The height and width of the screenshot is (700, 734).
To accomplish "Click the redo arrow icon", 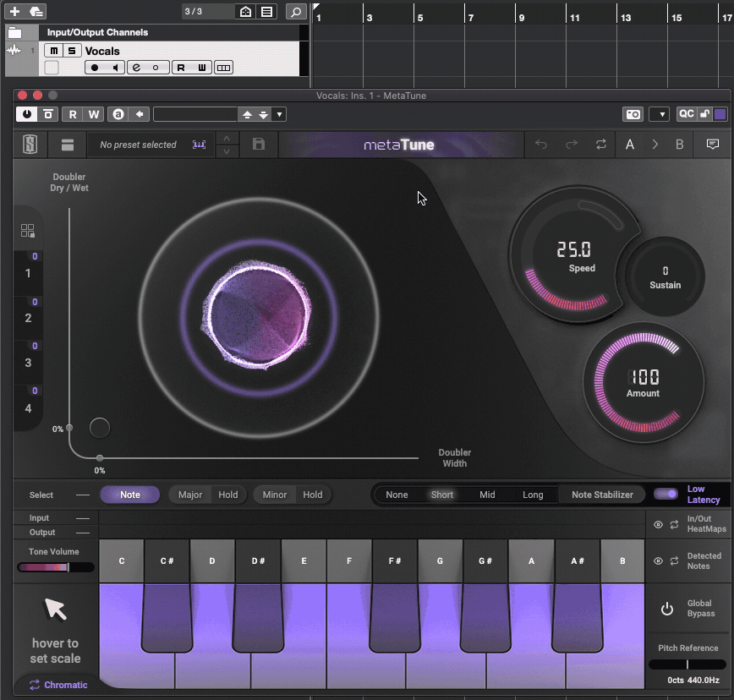I will (x=572, y=144).
